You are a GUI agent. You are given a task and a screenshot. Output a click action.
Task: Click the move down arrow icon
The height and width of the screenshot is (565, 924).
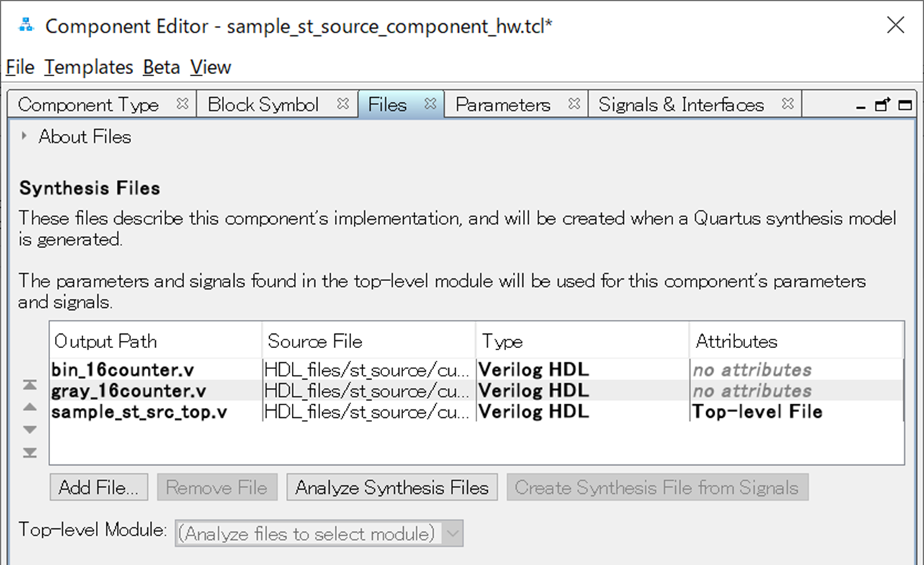30,430
